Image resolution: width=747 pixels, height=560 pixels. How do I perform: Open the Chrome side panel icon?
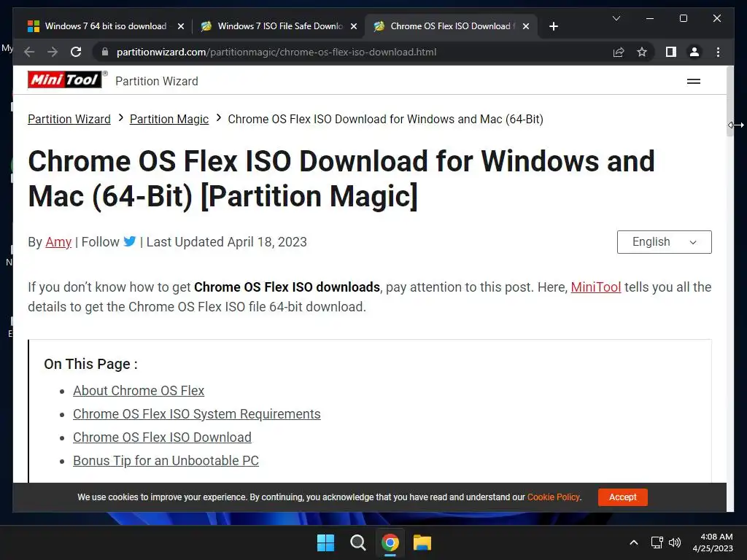(671, 52)
